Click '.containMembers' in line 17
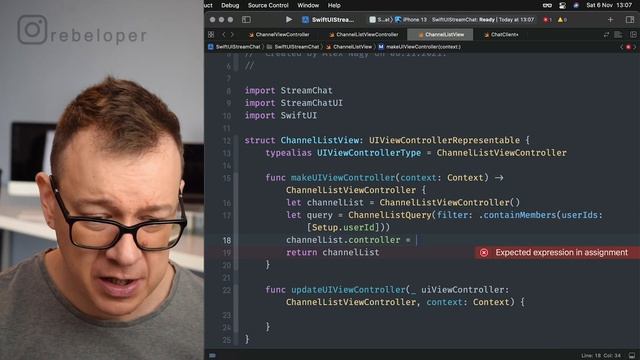The width and height of the screenshot is (640, 360). point(517,215)
